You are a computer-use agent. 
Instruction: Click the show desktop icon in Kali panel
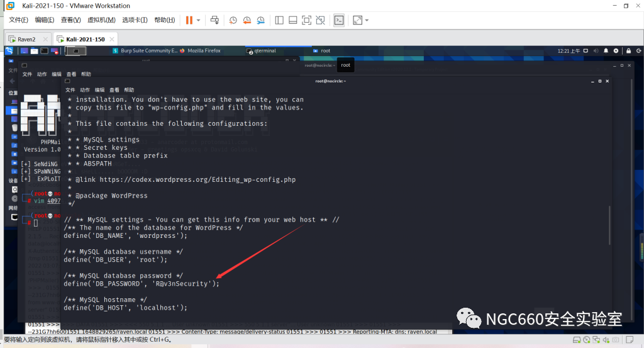pos(25,51)
